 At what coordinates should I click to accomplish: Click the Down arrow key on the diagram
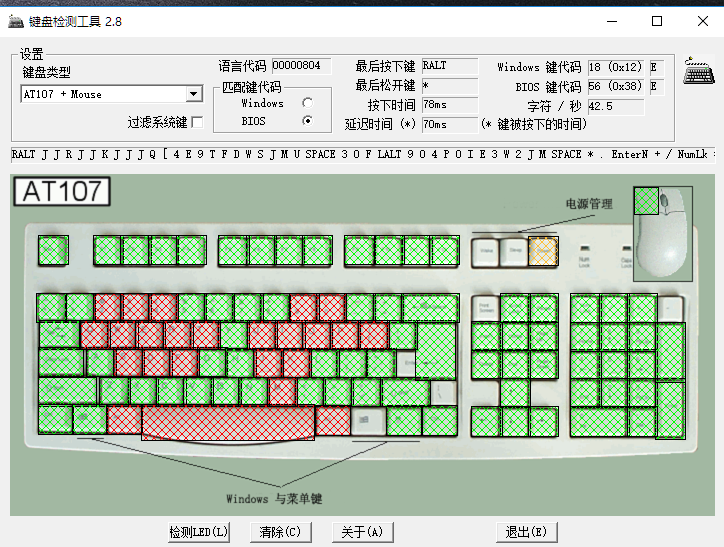click(x=515, y=422)
